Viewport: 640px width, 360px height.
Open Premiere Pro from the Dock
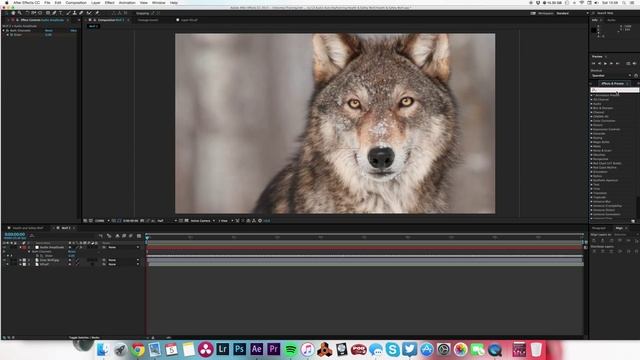tap(273, 349)
